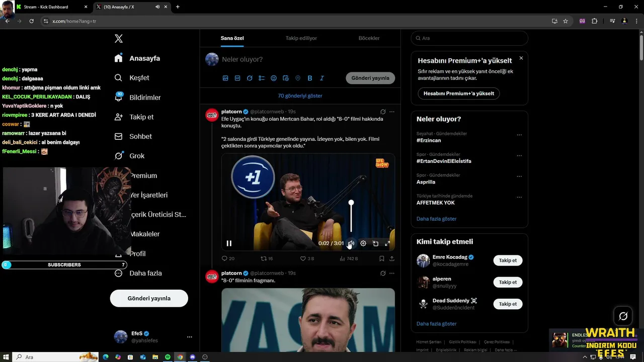This screenshot has width=644, height=362.
Task: Open Spotify from the taskbar
Action: 168,357
